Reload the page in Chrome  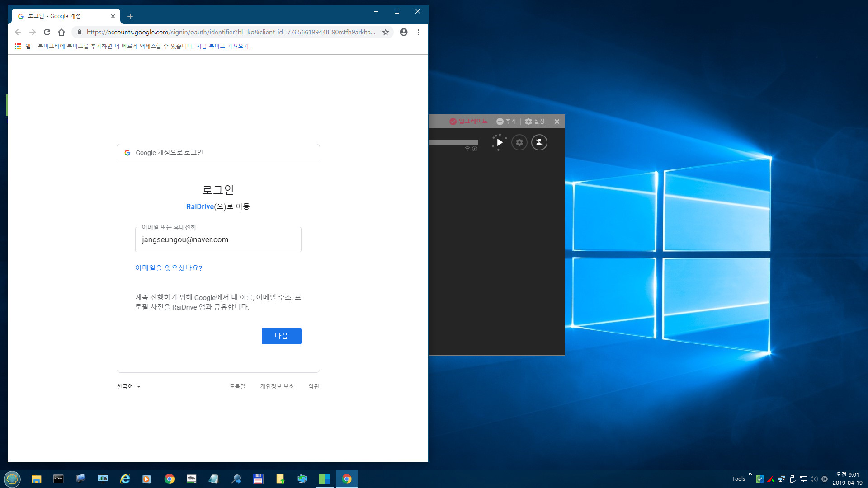47,32
